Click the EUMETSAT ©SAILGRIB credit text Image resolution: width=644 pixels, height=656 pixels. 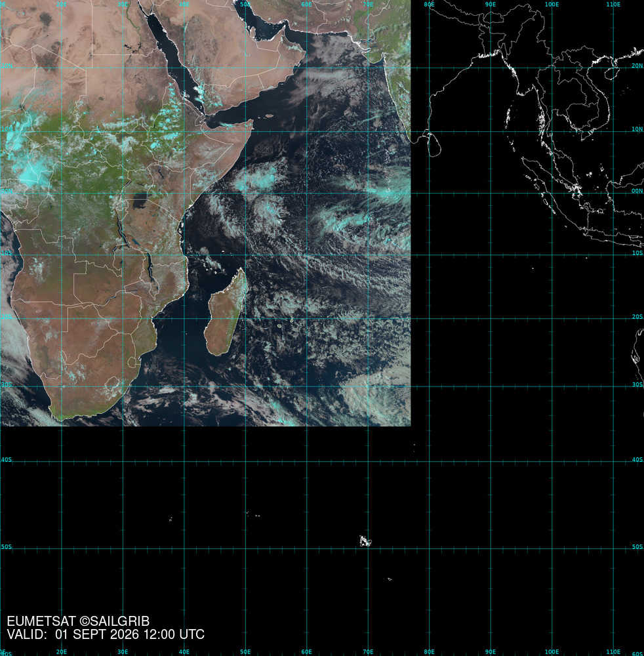(x=78, y=621)
